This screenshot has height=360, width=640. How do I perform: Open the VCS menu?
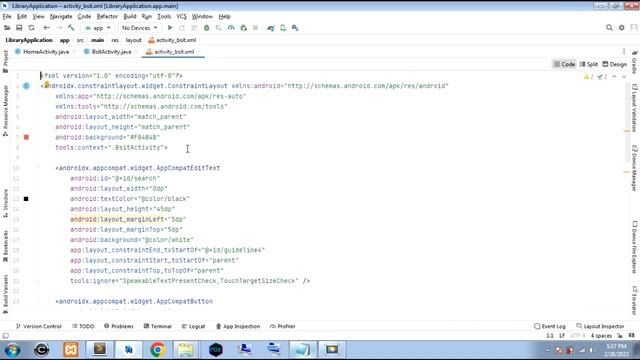(181, 16)
